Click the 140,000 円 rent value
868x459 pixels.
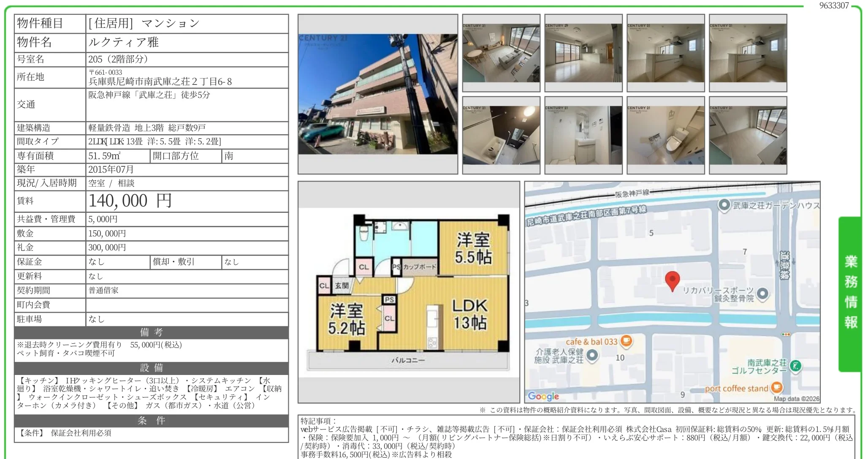tap(130, 201)
